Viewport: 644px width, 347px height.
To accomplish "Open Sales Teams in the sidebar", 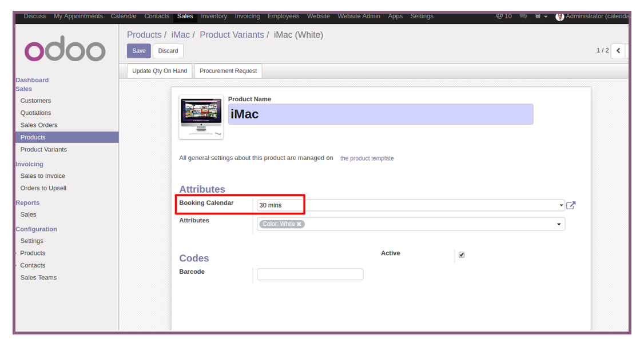I will (39, 278).
